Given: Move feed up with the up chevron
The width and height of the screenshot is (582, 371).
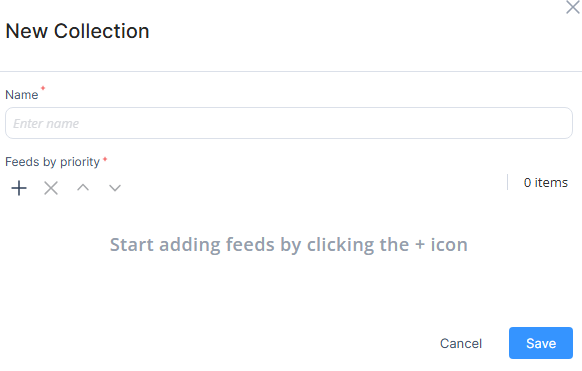Looking at the screenshot, I should tap(83, 187).
